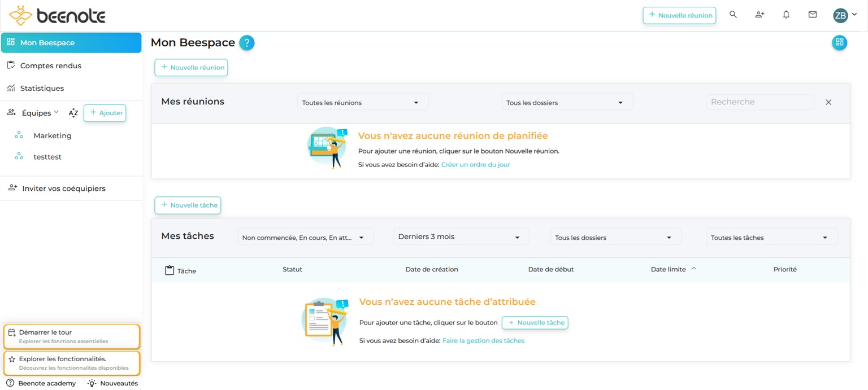Open the mail envelope icon
Screen dimensions: 868x390
pyautogui.click(x=813, y=15)
